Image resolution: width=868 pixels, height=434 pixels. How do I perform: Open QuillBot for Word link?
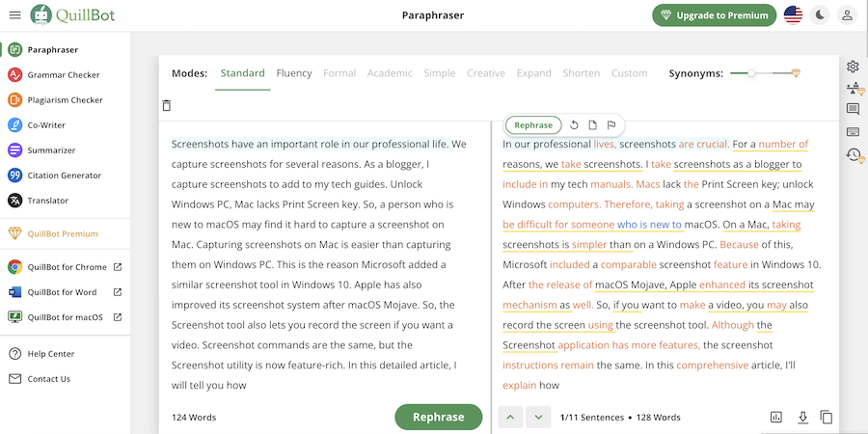pyautogui.click(x=62, y=292)
